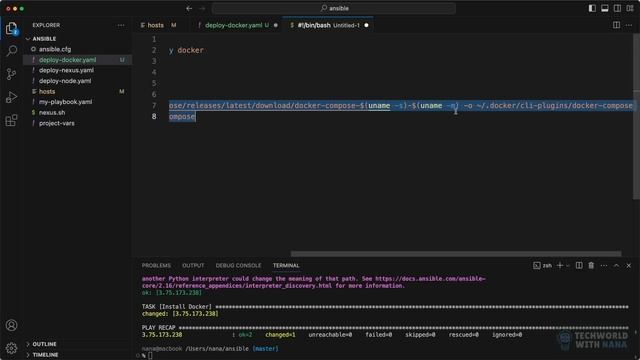Viewport: 640px width, 360px height.
Task: Close deploy-docker.yaml tab via unsaved dot
Action: 276,25
